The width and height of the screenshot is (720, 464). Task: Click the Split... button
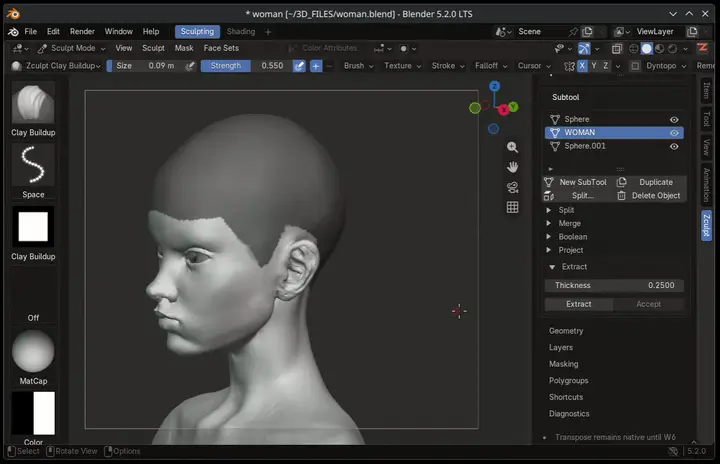tap(577, 196)
